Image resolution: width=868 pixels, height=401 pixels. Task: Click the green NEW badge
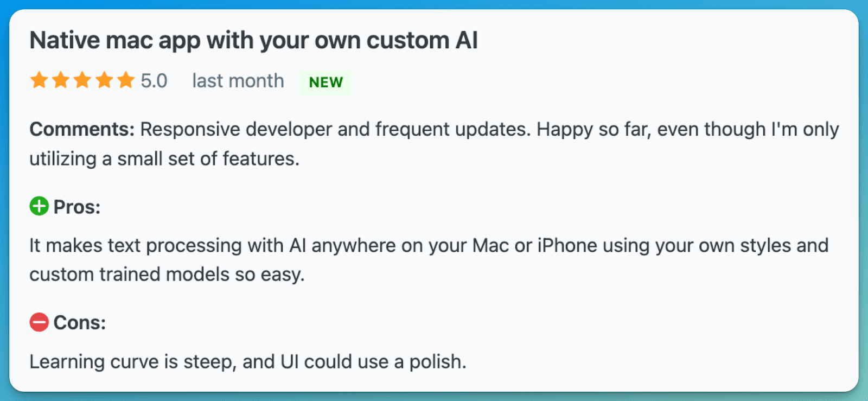[x=325, y=82]
